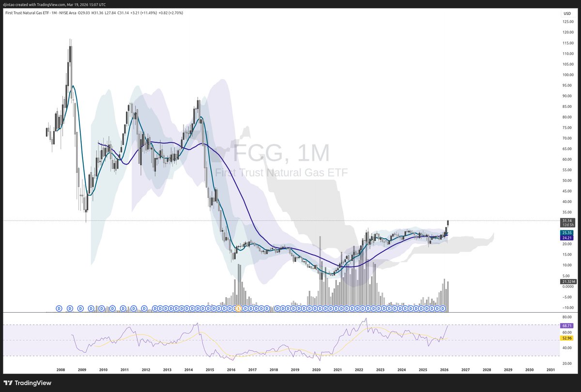Click the 0.0000 price axis label
The image size is (581, 392).
(x=568, y=286)
